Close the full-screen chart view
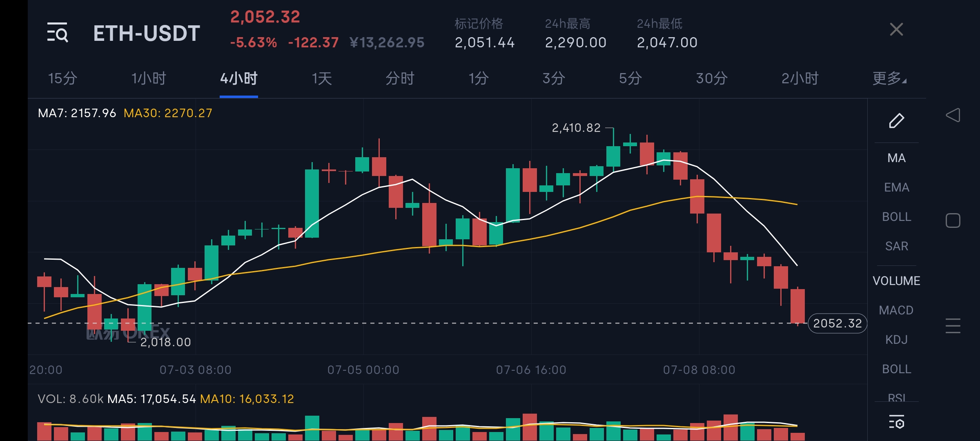The height and width of the screenshot is (441, 980). coord(896,29)
